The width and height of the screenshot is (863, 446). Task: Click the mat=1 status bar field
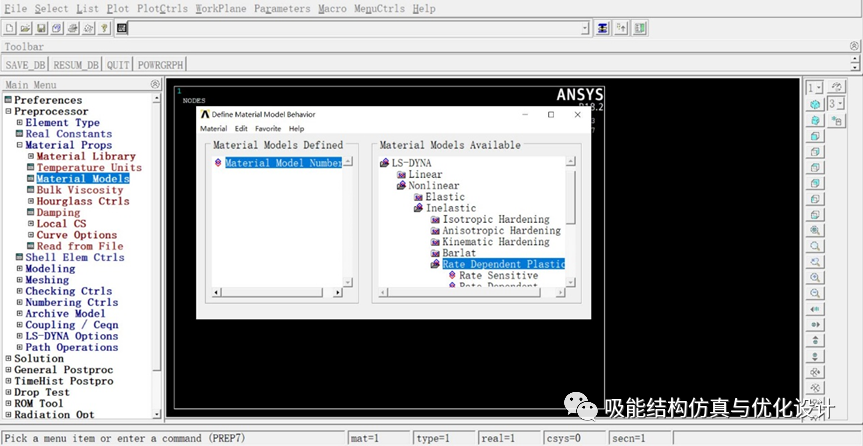coord(379,438)
